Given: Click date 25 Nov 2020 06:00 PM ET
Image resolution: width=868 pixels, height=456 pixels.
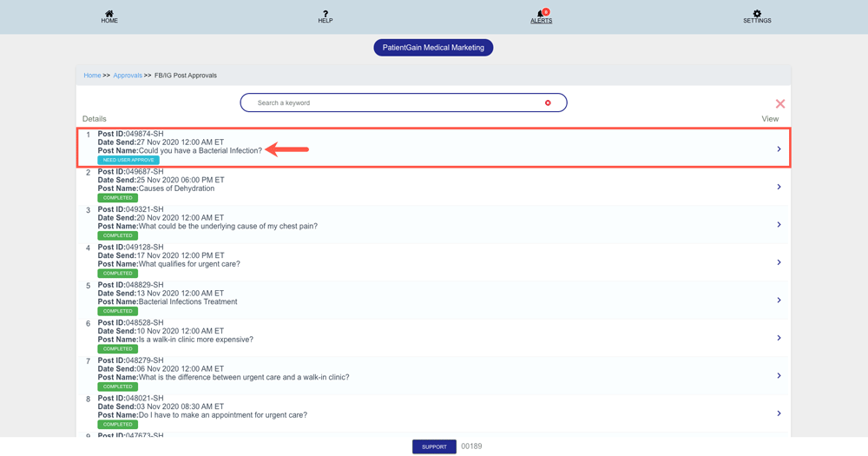Looking at the screenshot, I should tap(181, 180).
